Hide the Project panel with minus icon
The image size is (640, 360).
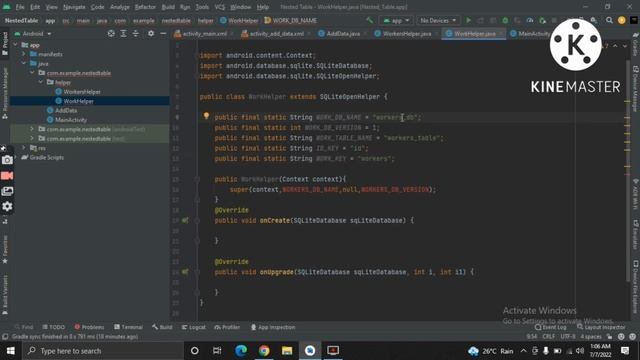coord(163,34)
